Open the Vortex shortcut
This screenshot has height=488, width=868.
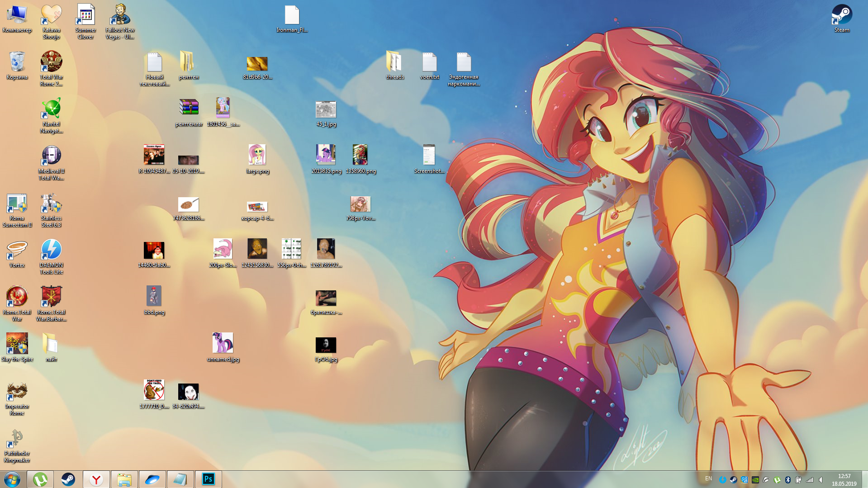(17, 254)
